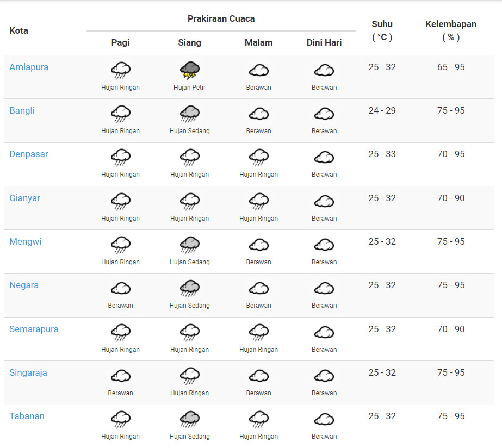
Task: Click Singaraja Siang light rain icon
Action: pyautogui.click(x=189, y=376)
